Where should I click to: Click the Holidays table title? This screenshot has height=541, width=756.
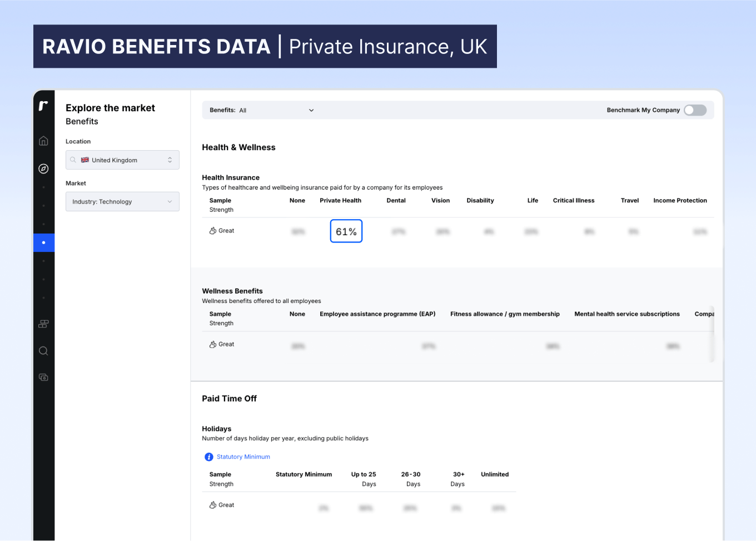tap(216, 429)
